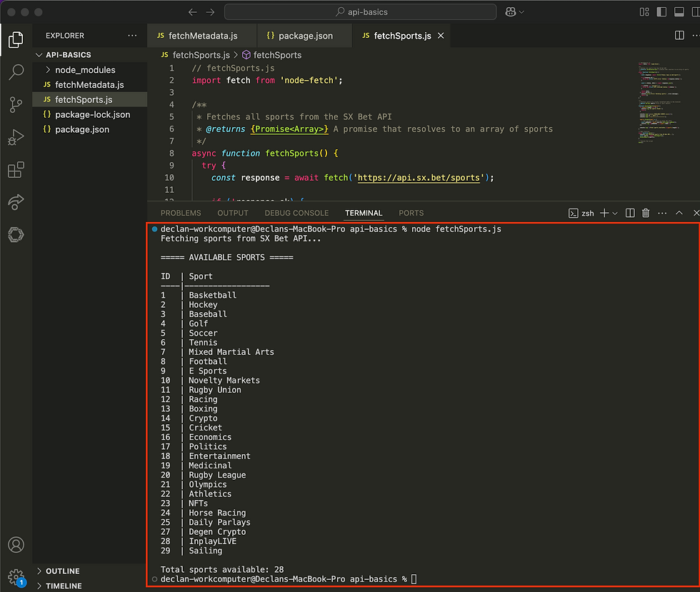Toggle primary side bar visibility
Viewport: 700px width, 592px height.
coord(661,12)
